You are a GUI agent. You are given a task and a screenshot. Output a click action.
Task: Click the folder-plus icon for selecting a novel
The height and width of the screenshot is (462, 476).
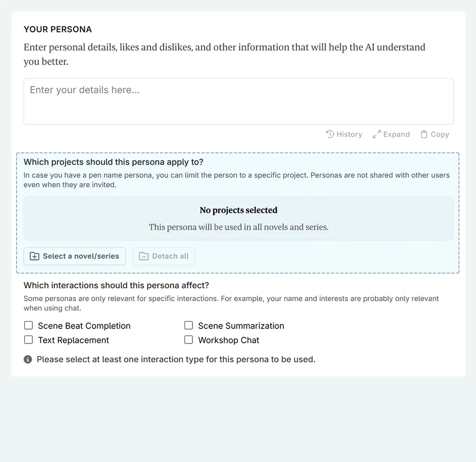click(x=35, y=256)
